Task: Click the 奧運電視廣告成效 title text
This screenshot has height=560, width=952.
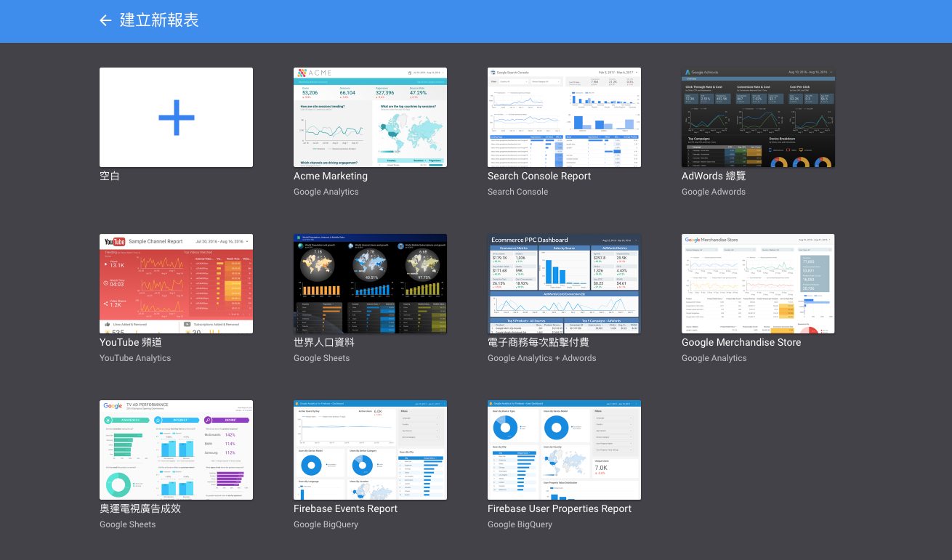Action: click(x=140, y=508)
